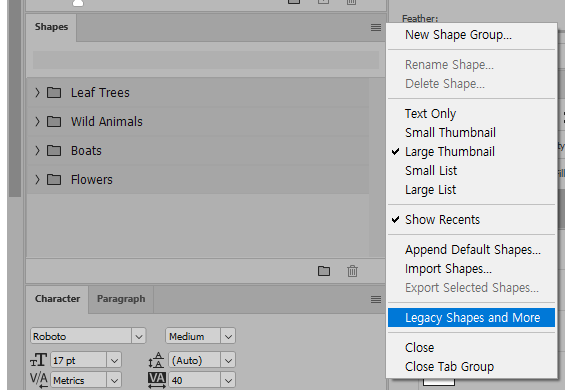Open the Character panel flyout menu icon
Viewport: 565px width, 390px height.
[x=376, y=300]
